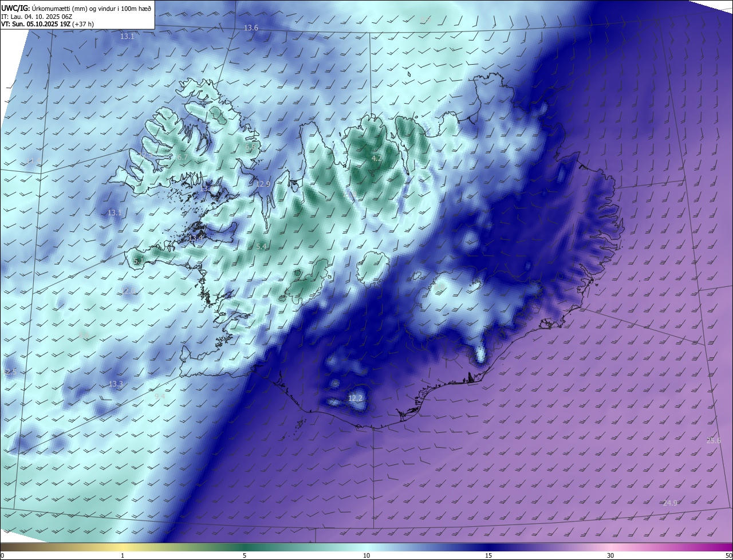This screenshot has width=733, height=560.
Task: Click the 13.6 value label on the map
Action: click(x=251, y=28)
